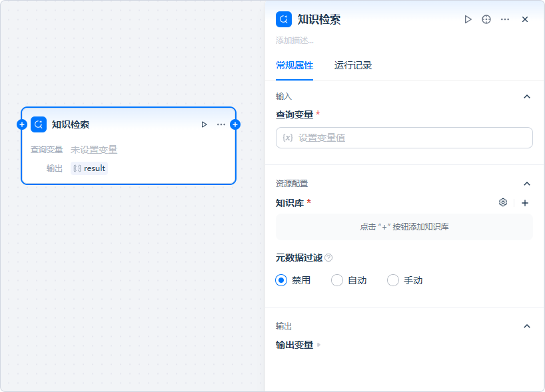This screenshot has width=545, height=392.
Task: Click the 查询变量 input field
Action: point(404,138)
